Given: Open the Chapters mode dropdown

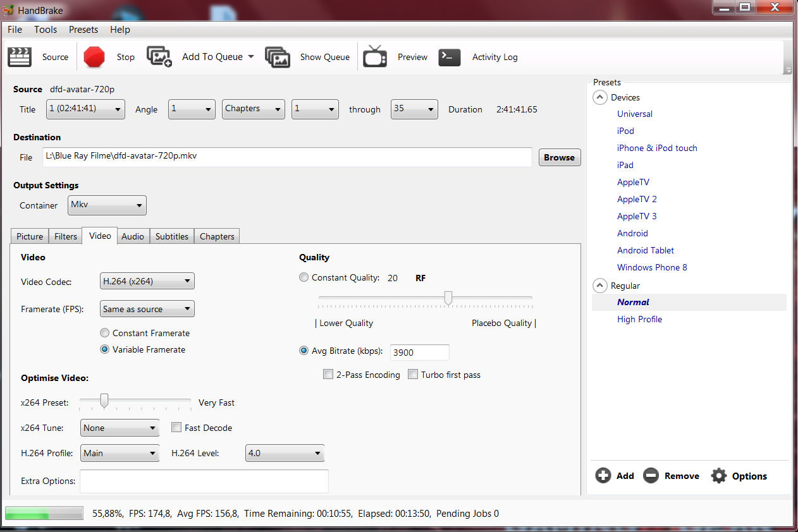Looking at the screenshot, I should pyautogui.click(x=253, y=109).
